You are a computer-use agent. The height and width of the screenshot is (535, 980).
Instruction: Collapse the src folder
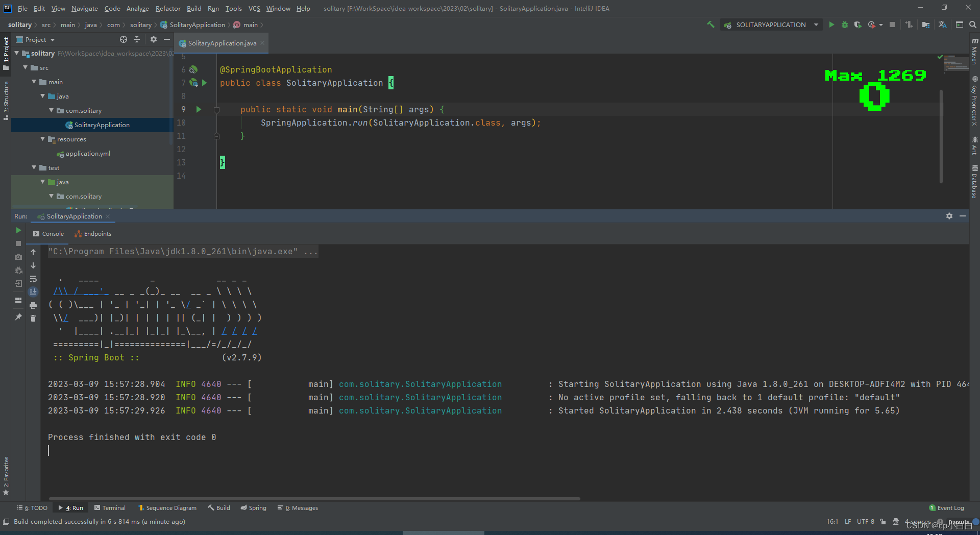click(26, 67)
